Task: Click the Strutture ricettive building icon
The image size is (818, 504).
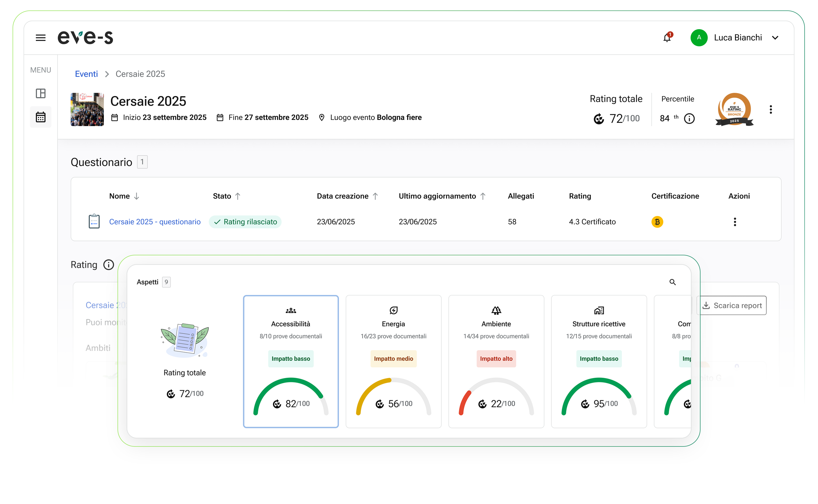Action: (599, 310)
